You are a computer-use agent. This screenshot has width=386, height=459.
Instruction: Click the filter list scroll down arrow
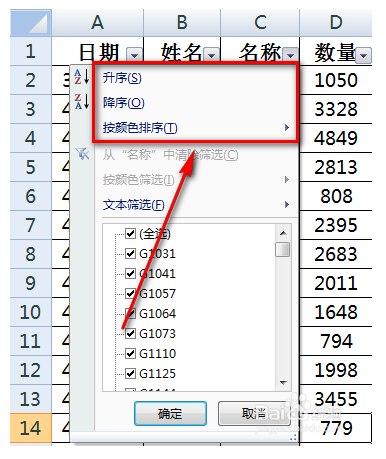283,383
